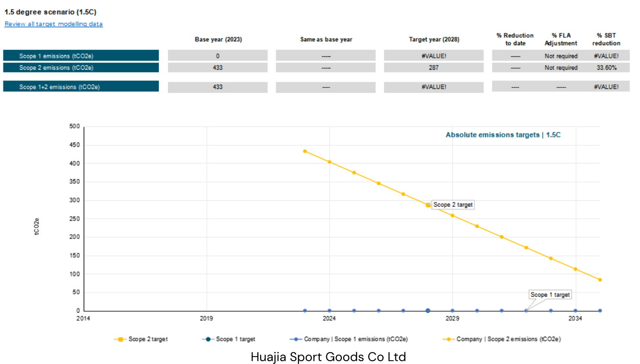Click Company Scope 1 emissions legend marker
The width and height of the screenshot is (640, 364).
[296, 339]
